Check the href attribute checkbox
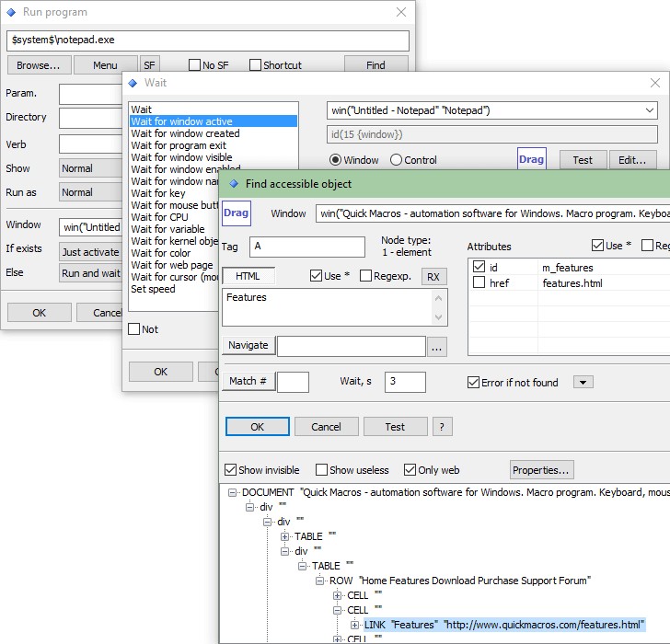 click(478, 283)
